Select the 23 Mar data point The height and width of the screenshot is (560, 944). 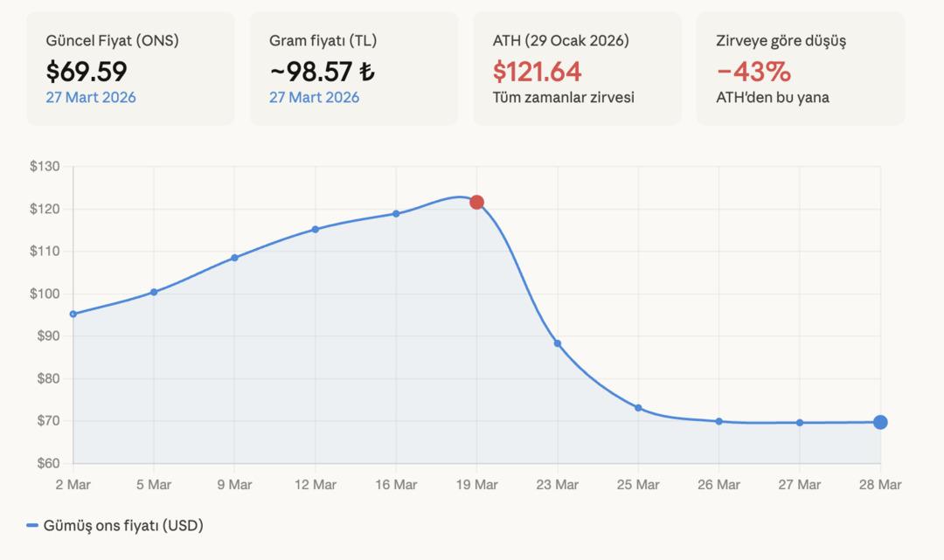(558, 343)
